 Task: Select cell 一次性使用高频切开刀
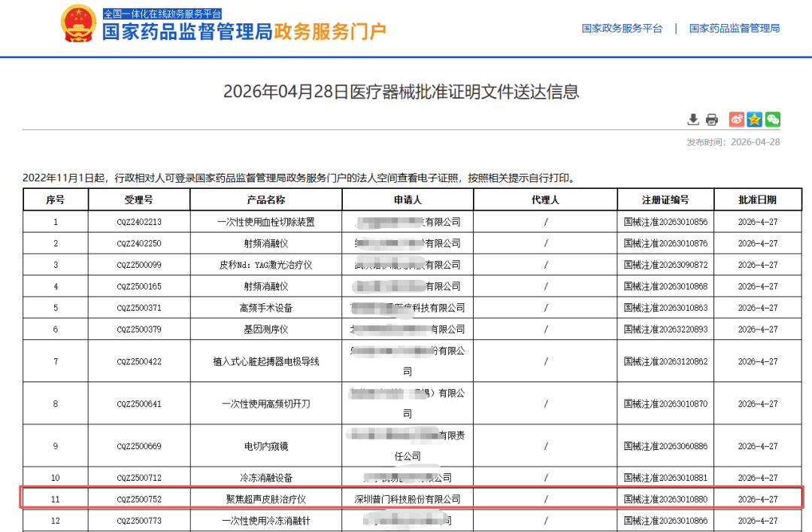pos(266,404)
